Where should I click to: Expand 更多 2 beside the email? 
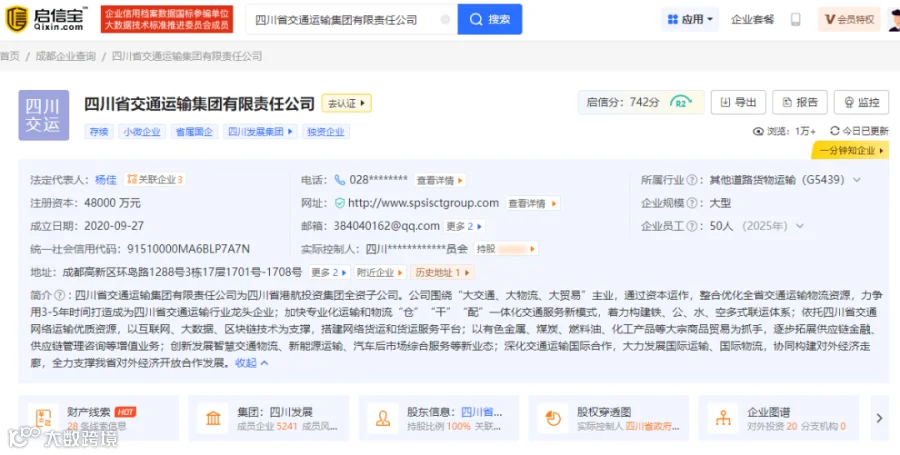coord(464,226)
